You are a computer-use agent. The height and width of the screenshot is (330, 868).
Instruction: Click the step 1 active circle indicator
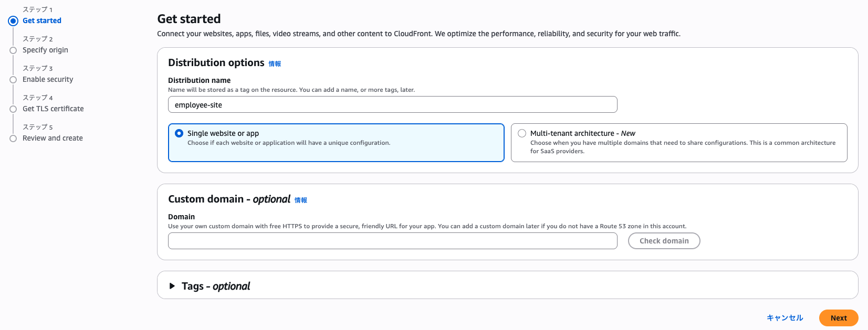click(13, 21)
